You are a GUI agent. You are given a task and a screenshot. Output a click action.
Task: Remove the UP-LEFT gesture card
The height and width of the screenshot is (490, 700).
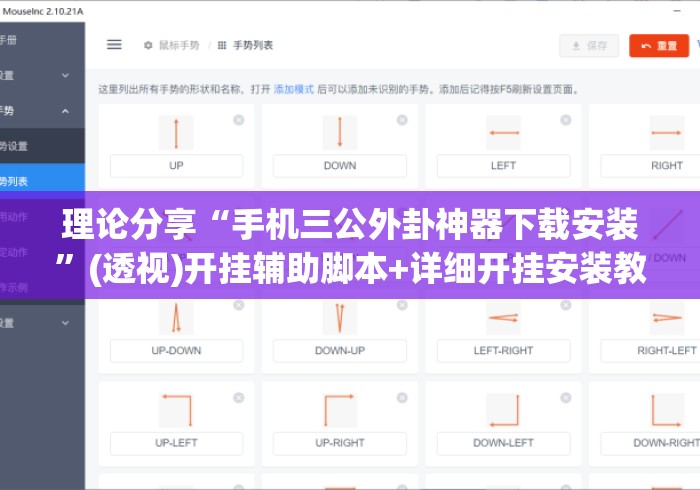(x=239, y=398)
